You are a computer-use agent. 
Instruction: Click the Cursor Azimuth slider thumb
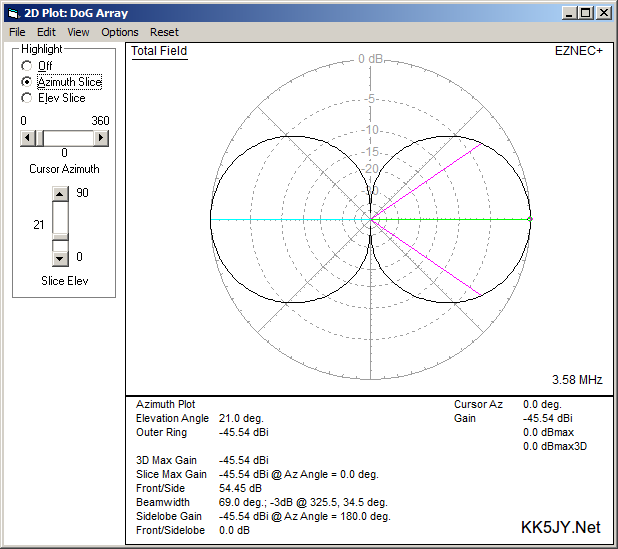click(39, 138)
